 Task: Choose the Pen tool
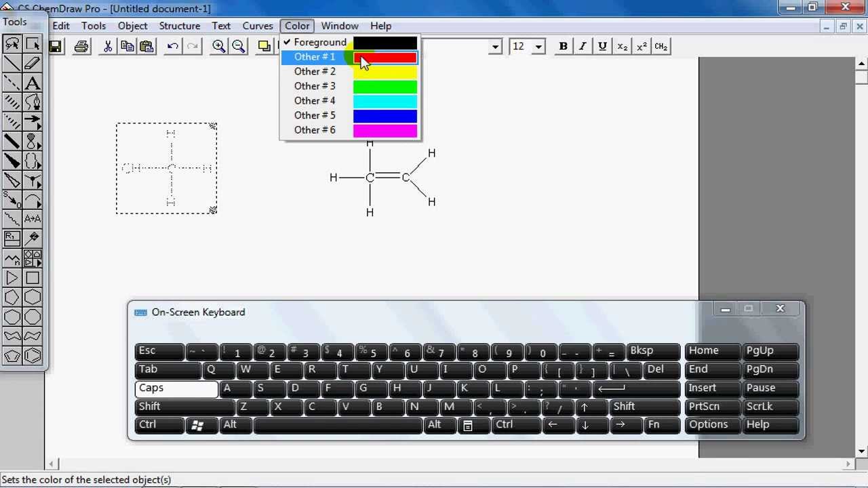point(32,103)
